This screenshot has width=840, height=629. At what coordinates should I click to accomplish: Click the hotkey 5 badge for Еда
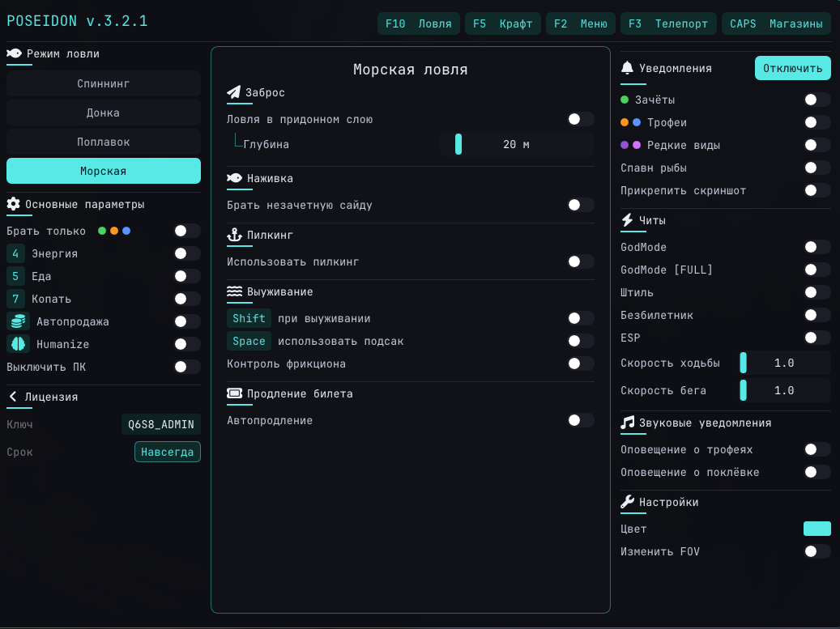click(15, 276)
